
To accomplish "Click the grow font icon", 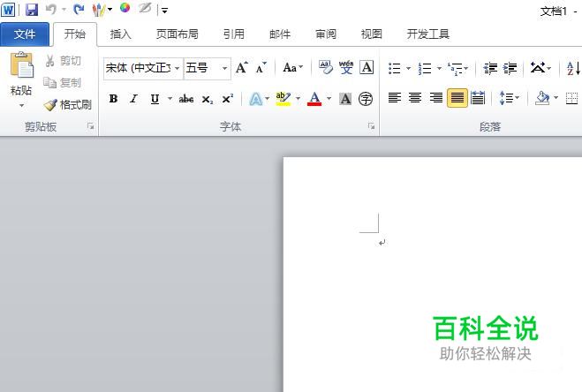I will pos(242,68).
